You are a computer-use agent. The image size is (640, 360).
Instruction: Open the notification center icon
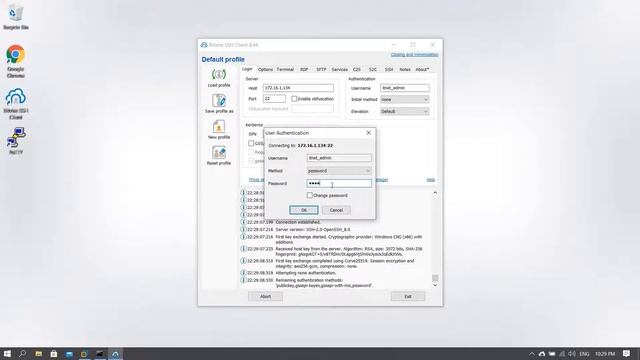tap(627, 353)
